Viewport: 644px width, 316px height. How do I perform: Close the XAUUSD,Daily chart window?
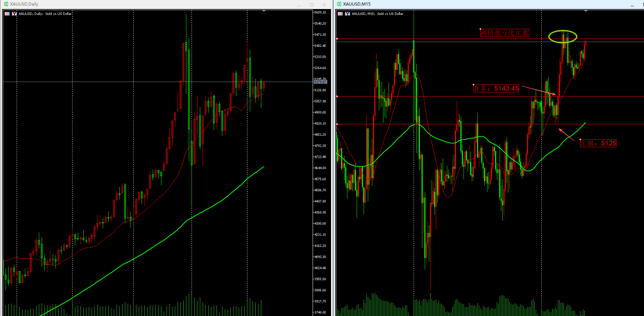[324, 5]
